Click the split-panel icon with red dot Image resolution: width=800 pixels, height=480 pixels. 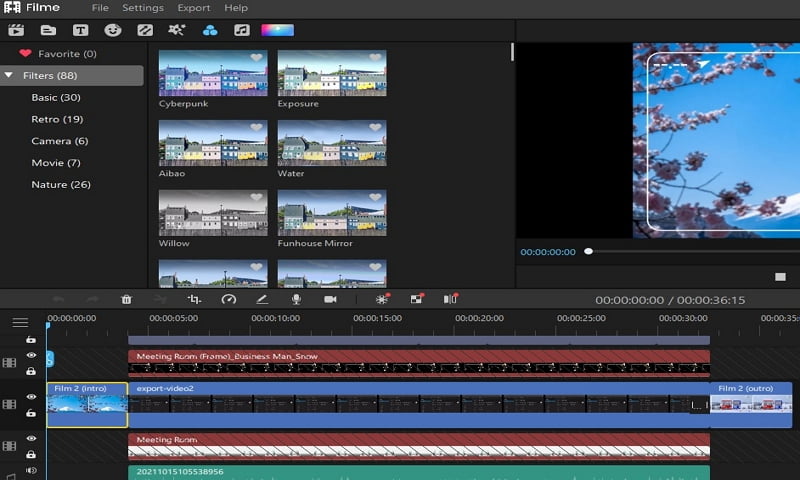pos(450,299)
